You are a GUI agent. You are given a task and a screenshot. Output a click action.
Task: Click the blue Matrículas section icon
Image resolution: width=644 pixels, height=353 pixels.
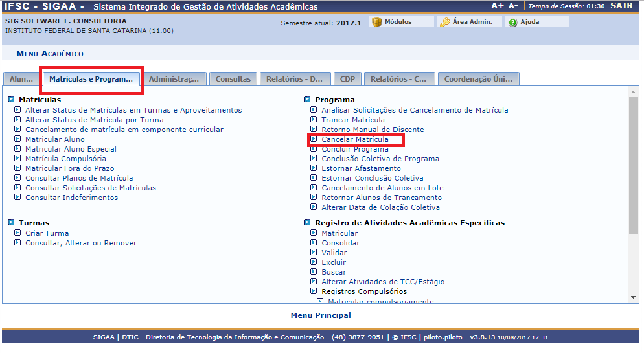12,100
